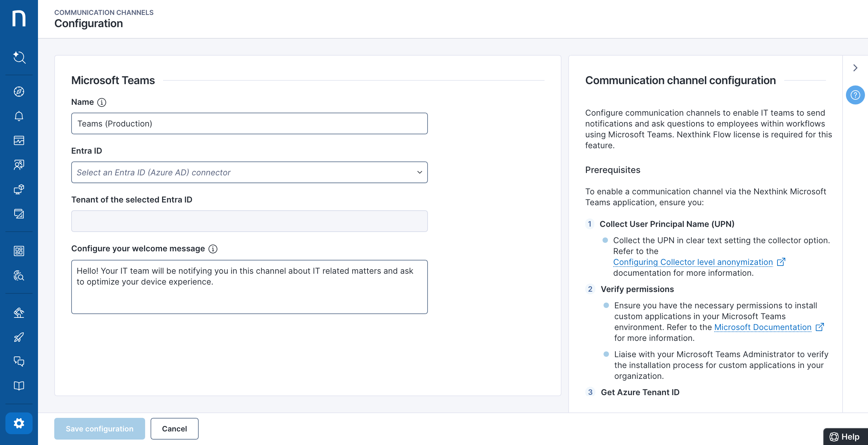Click the dashboard grid icon in the sidebar

19,251
